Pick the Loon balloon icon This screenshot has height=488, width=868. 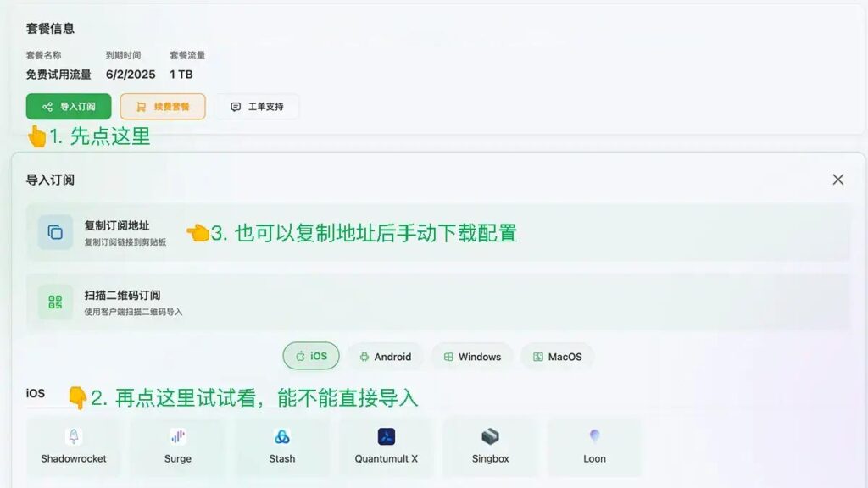(594, 436)
